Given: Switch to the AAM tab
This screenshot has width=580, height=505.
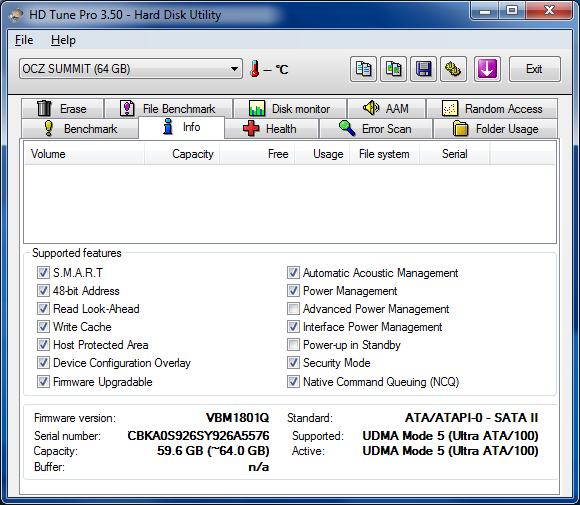Looking at the screenshot, I should click(x=386, y=108).
